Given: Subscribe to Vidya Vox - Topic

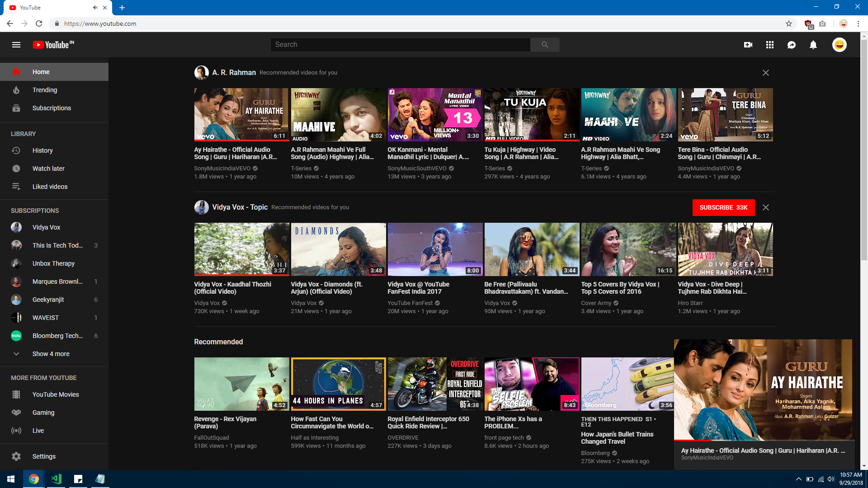Looking at the screenshot, I should tap(723, 207).
